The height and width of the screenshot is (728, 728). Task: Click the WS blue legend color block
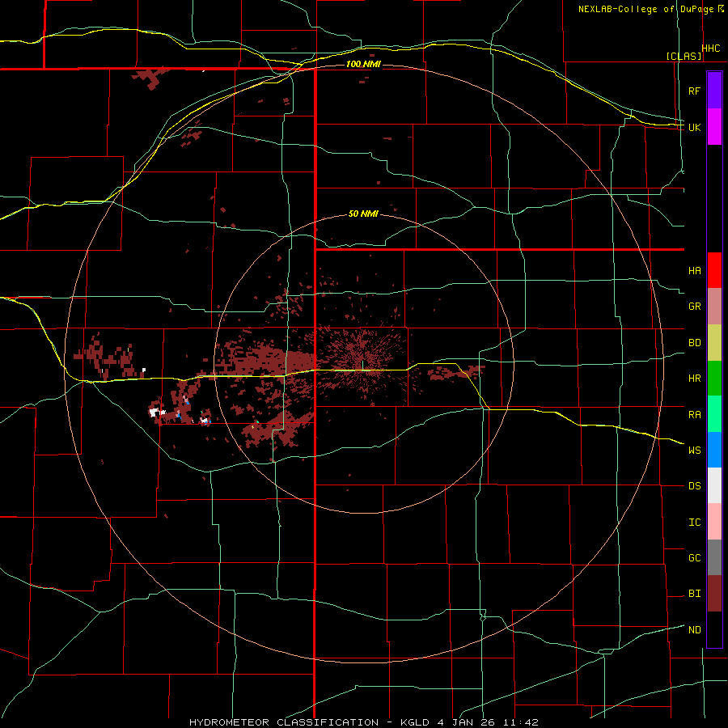point(714,450)
